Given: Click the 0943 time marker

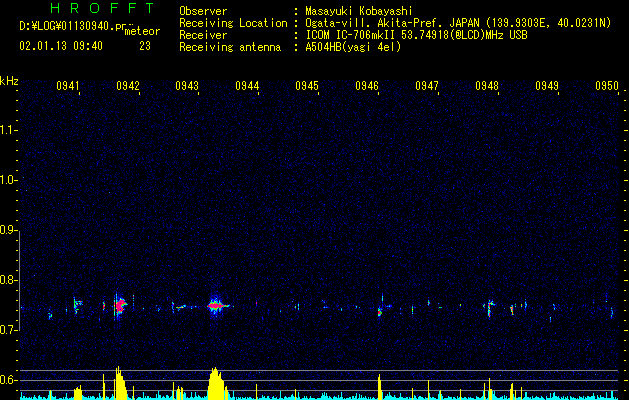Looking at the screenshot, I should point(187,86).
